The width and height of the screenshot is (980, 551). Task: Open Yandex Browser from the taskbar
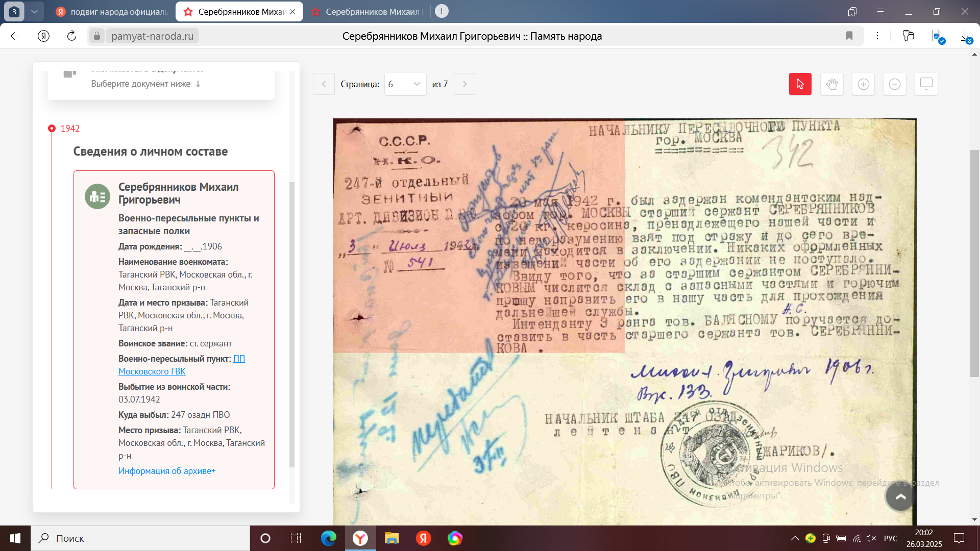pyautogui.click(x=360, y=538)
